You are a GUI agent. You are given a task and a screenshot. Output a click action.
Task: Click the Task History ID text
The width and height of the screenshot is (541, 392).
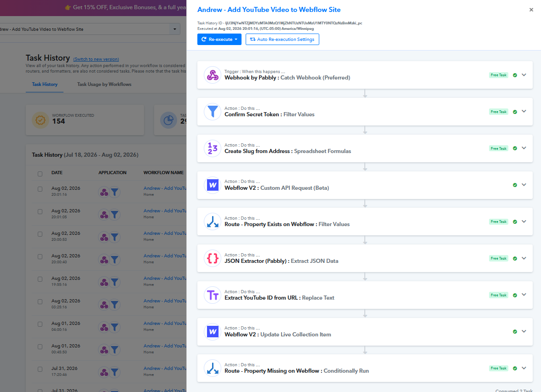click(280, 23)
